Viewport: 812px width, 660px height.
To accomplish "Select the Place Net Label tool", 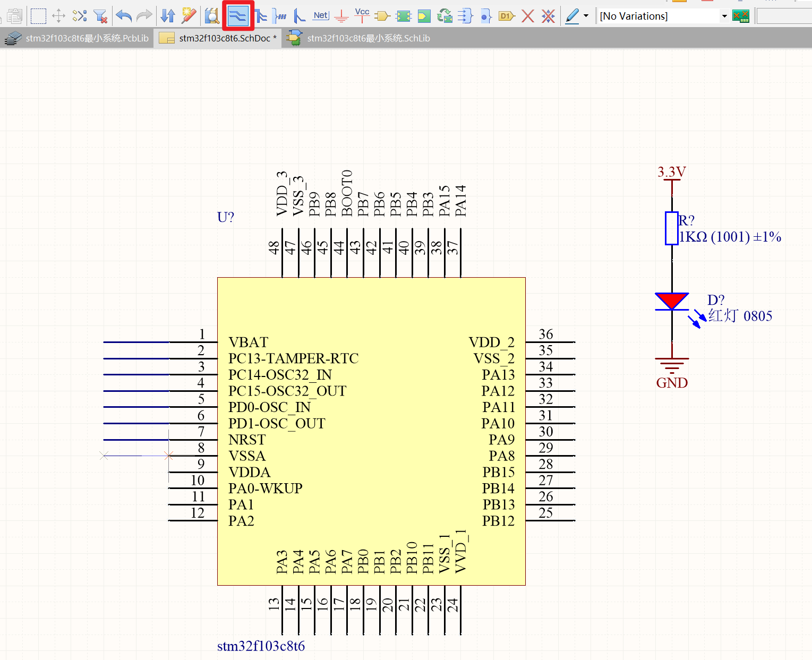I will (321, 16).
